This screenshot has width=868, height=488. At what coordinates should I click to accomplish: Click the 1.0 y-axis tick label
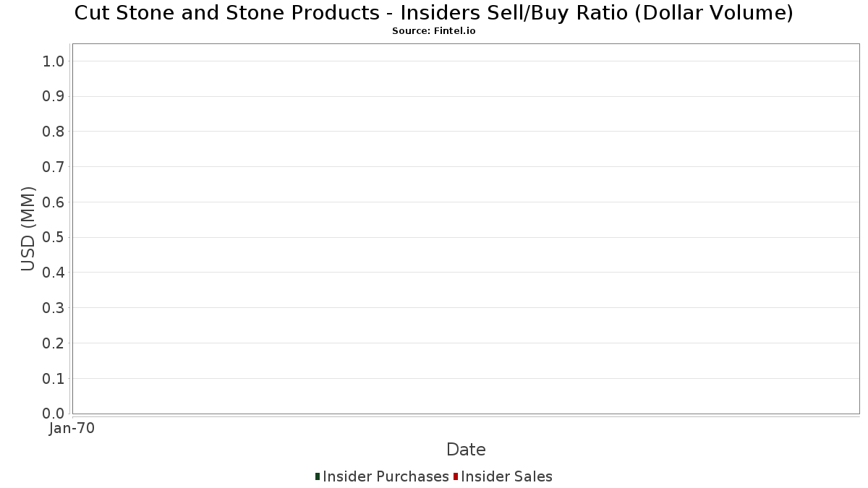(54, 61)
